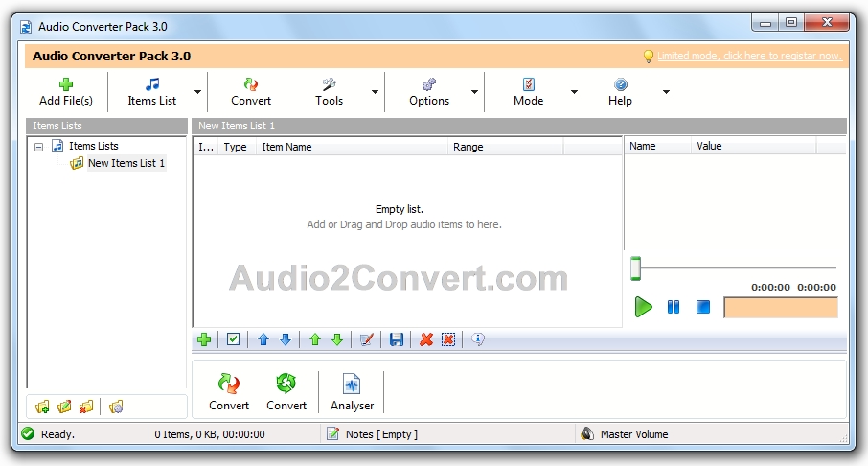
Task: Click the green plus add item icon
Action: click(x=204, y=339)
